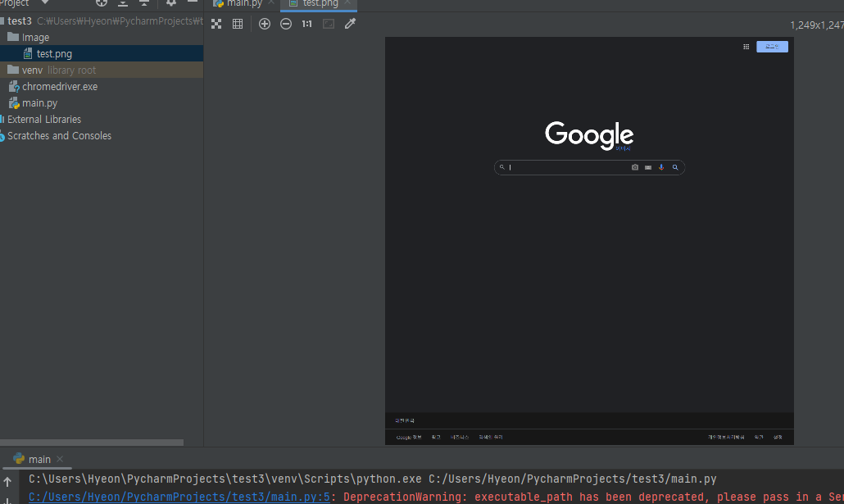
Task: Switch to test.png editor tab
Action: coord(320,3)
